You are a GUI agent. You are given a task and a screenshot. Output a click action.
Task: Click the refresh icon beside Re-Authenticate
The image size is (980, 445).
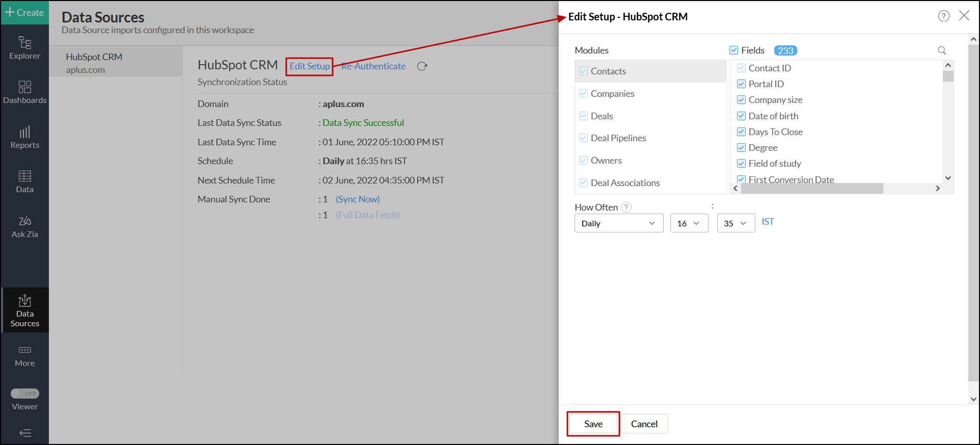point(422,66)
